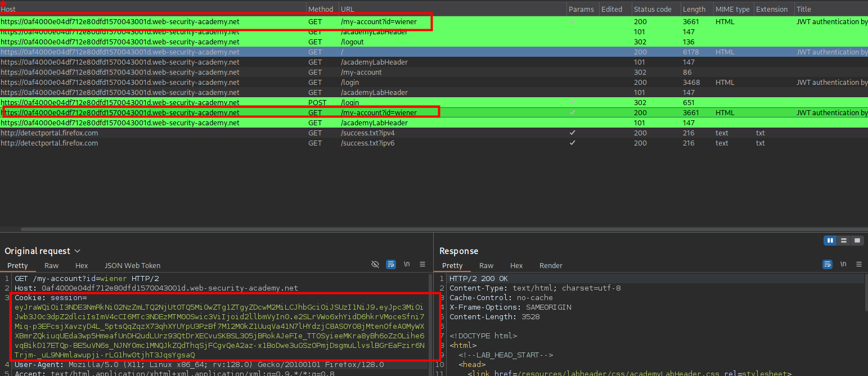Hide request message with the crossed-eye icon
Image resolution: width=868 pixels, height=376 pixels.
[x=375, y=264]
